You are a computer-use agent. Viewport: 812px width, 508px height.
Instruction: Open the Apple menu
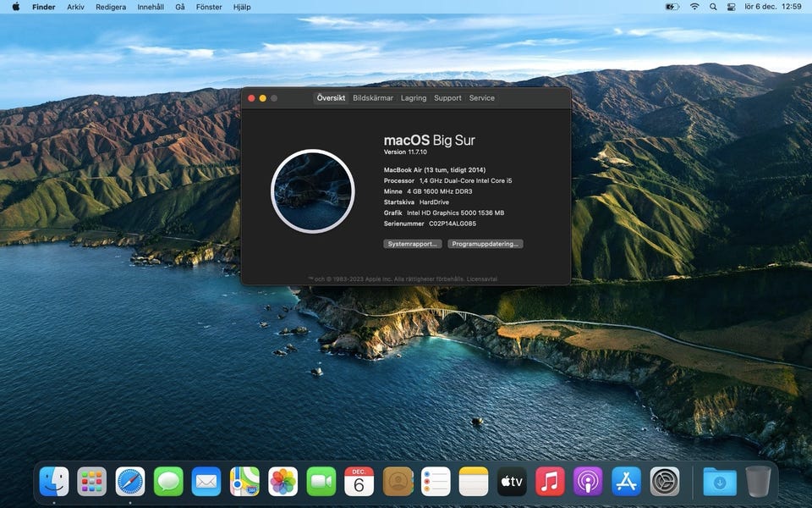tap(15, 7)
